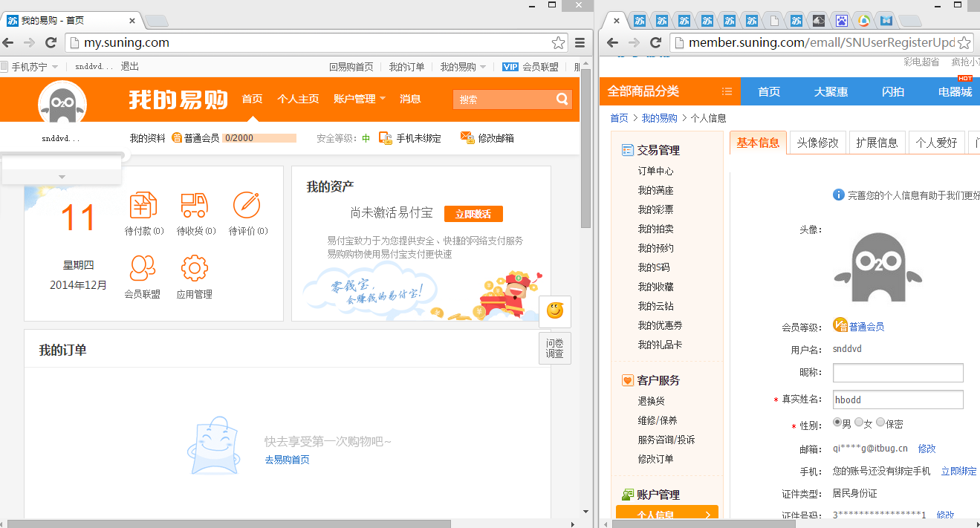Focus the 真实姓名 field containing hbodd

(898, 400)
